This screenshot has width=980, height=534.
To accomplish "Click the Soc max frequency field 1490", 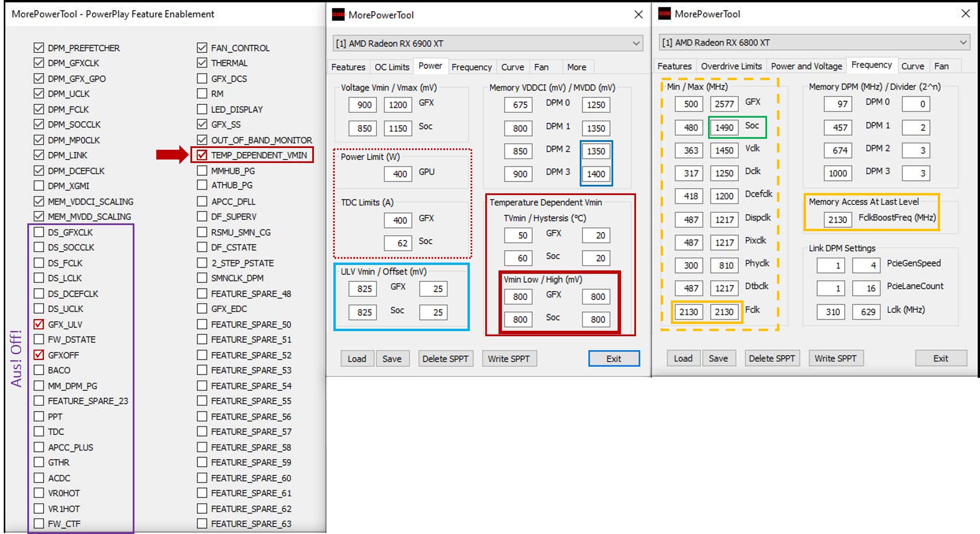I will tap(724, 127).
